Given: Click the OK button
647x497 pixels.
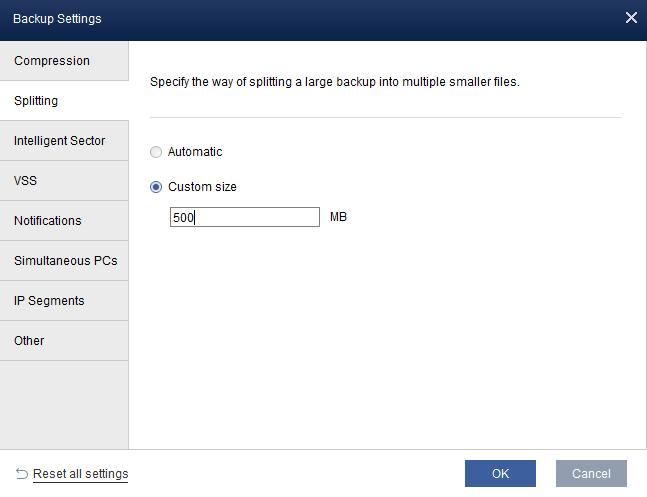Looking at the screenshot, I should 500,474.
